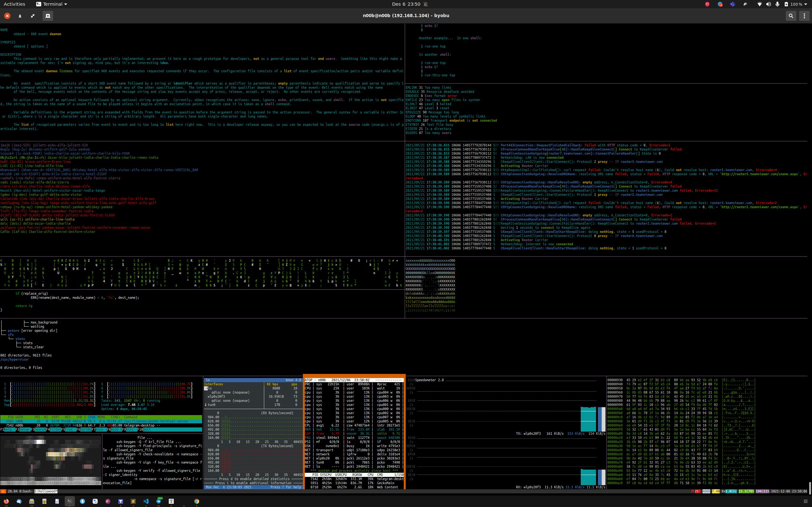Open Telegram from the dock
This screenshot has height=507, width=812.
click(158, 502)
